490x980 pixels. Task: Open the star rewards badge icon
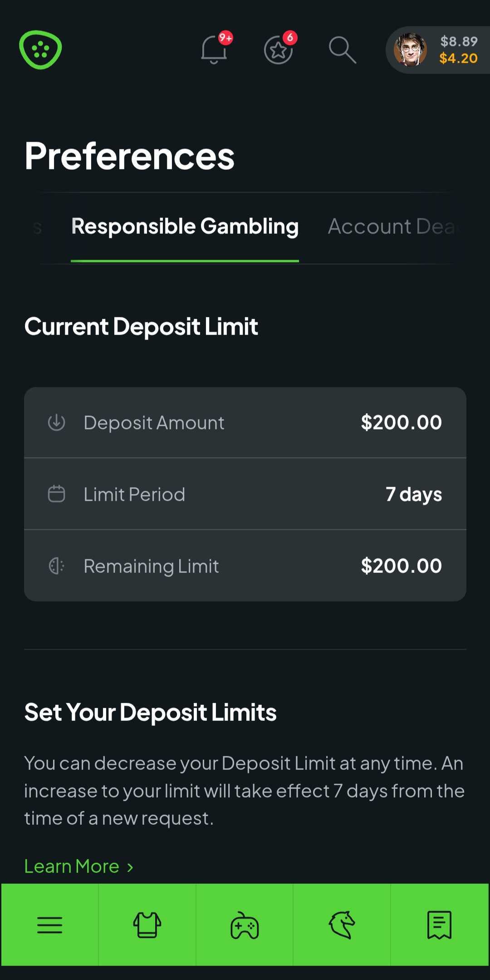click(x=278, y=50)
